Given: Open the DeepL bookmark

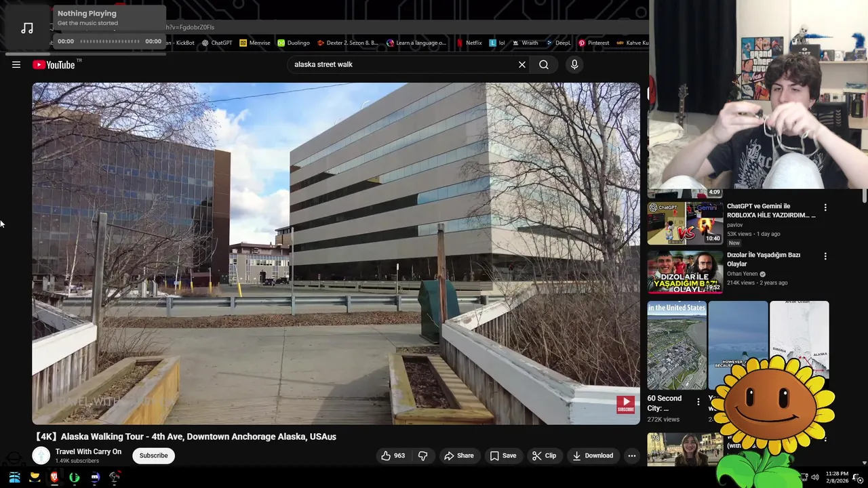Looking at the screenshot, I should 559,43.
